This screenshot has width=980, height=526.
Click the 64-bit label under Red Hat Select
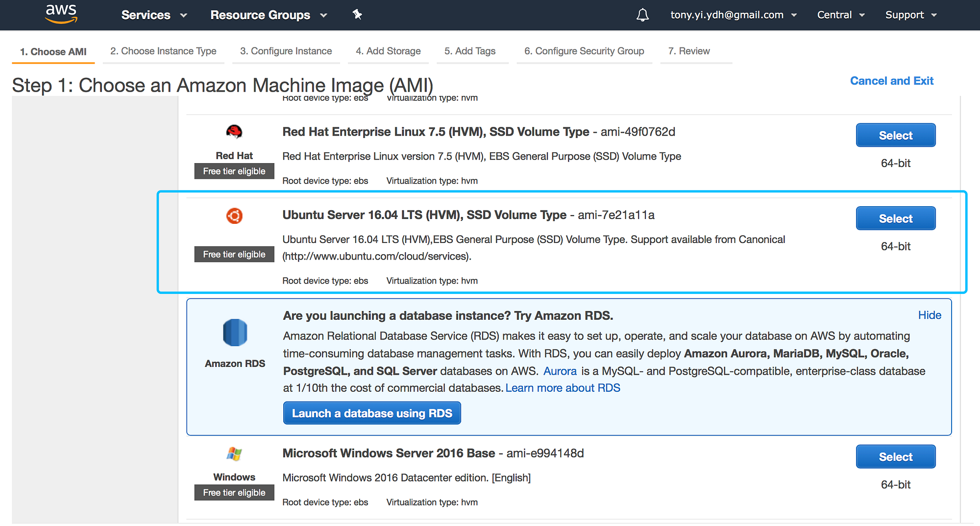click(896, 164)
